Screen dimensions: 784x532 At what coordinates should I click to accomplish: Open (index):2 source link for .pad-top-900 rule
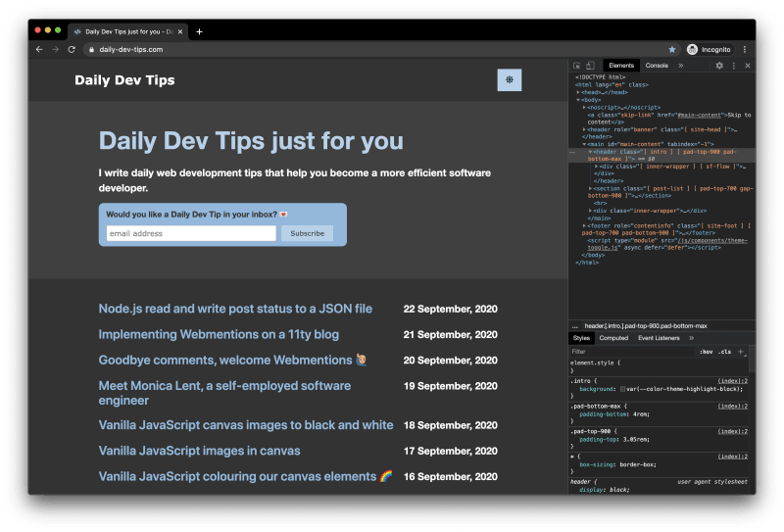coord(732,431)
